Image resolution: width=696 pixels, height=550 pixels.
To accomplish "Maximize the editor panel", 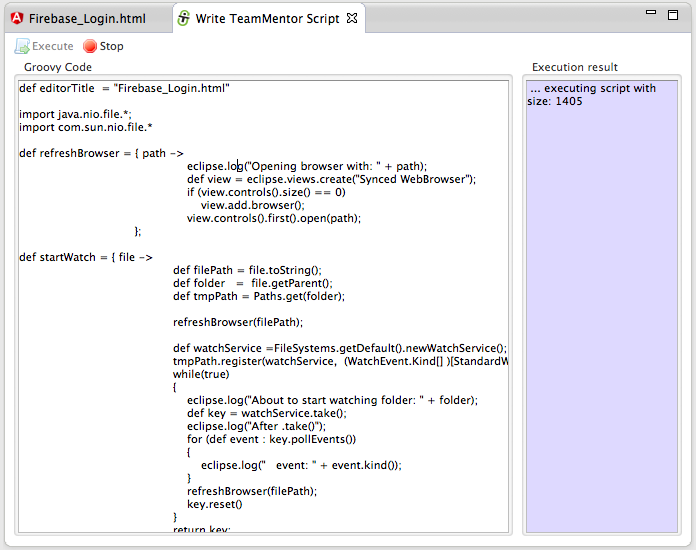I will (674, 14).
